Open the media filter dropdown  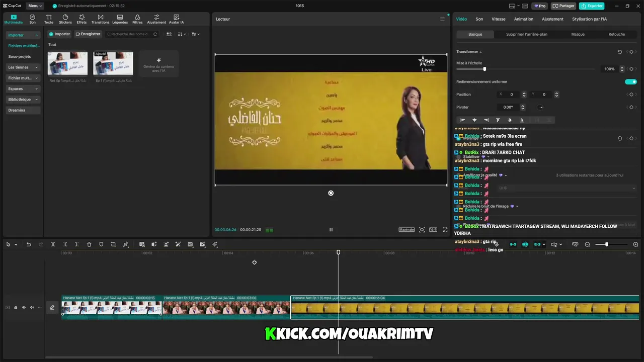click(196, 34)
